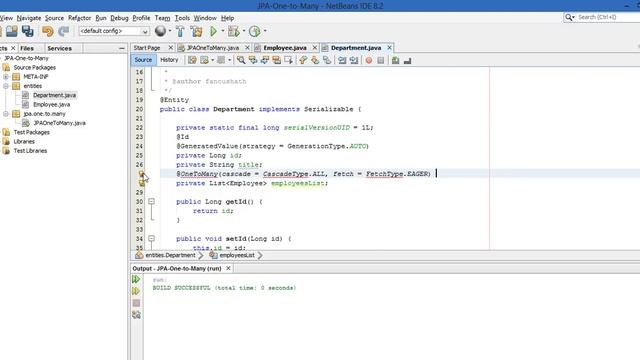Screen dimensions: 640x360
Task: Open the Source menu
Action: [x=54, y=18]
